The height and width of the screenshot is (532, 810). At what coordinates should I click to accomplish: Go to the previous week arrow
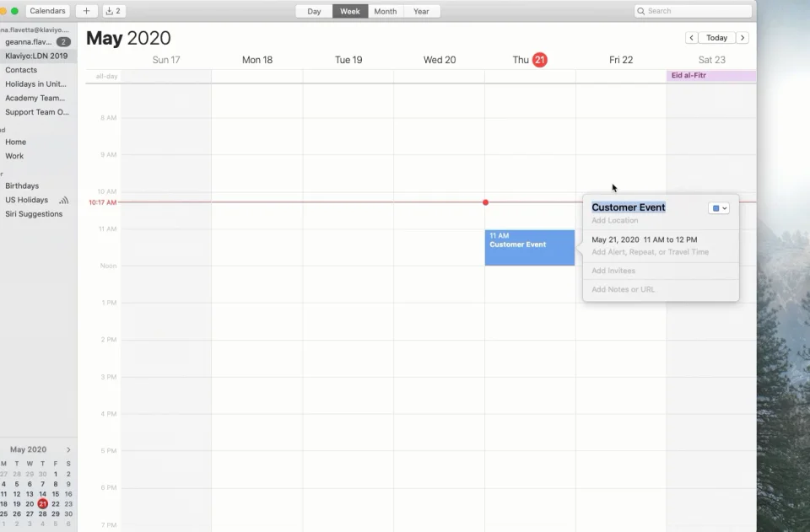tap(691, 38)
